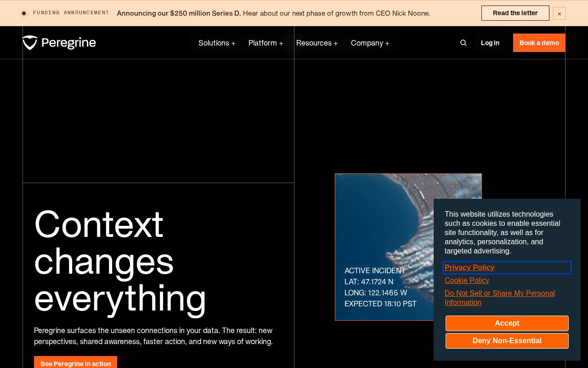588x368 pixels.
Task: Click the paragraph starting "Peregrine surfaces the unseen"
Action: click(153, 336)
